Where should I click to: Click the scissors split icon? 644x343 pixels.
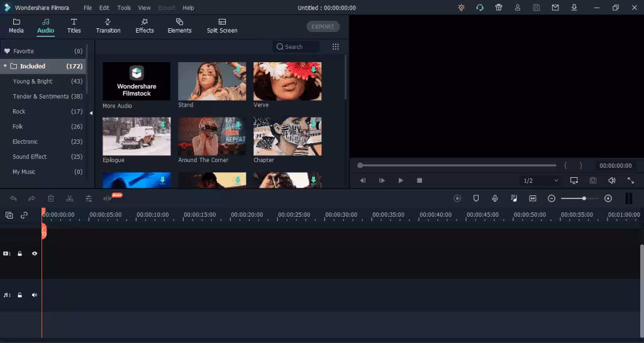point(70,199)
